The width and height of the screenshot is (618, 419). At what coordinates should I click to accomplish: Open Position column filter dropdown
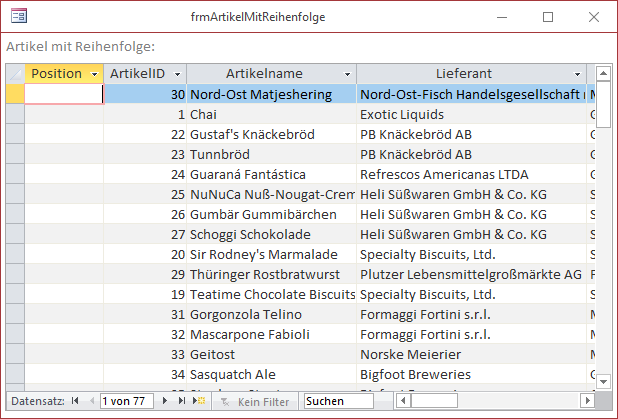[94, 74]
